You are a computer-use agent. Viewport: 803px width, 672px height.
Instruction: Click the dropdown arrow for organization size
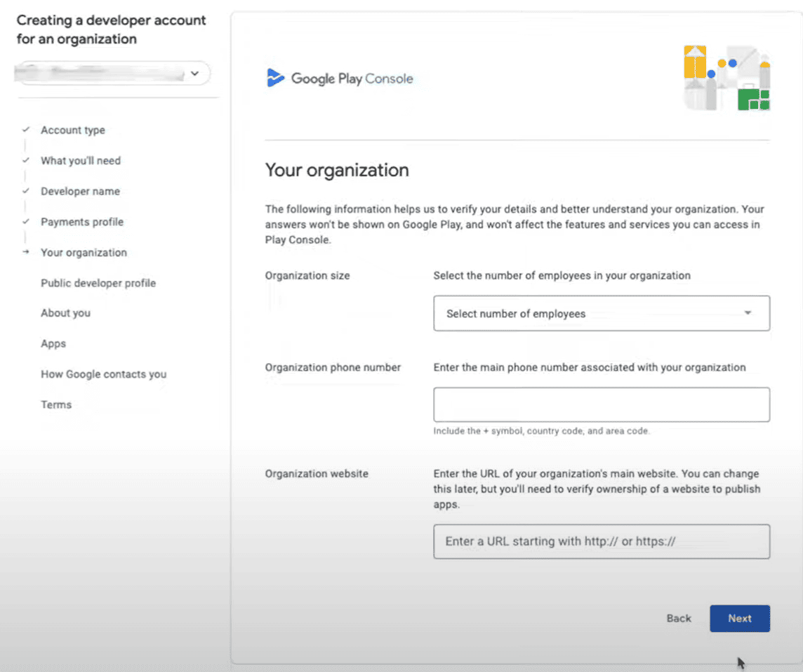pyautogui.click(x=748, y=313)
